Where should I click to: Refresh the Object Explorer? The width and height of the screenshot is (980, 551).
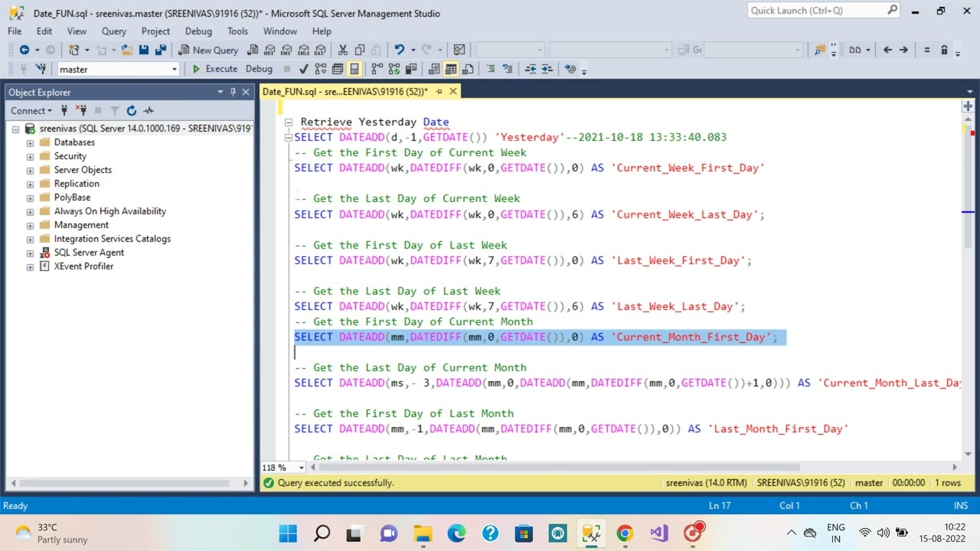click(x=132, y=111)
